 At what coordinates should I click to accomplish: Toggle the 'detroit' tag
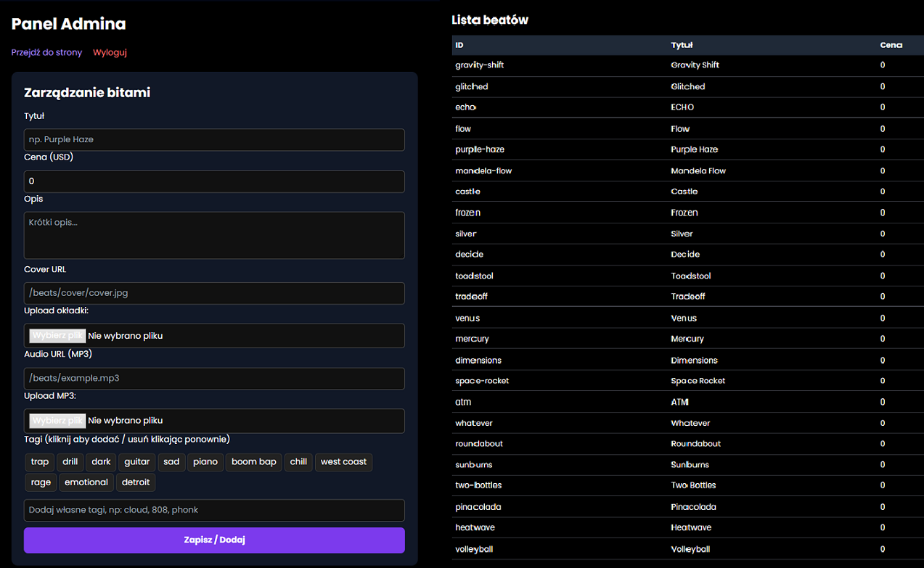click(x=136, y=482)
